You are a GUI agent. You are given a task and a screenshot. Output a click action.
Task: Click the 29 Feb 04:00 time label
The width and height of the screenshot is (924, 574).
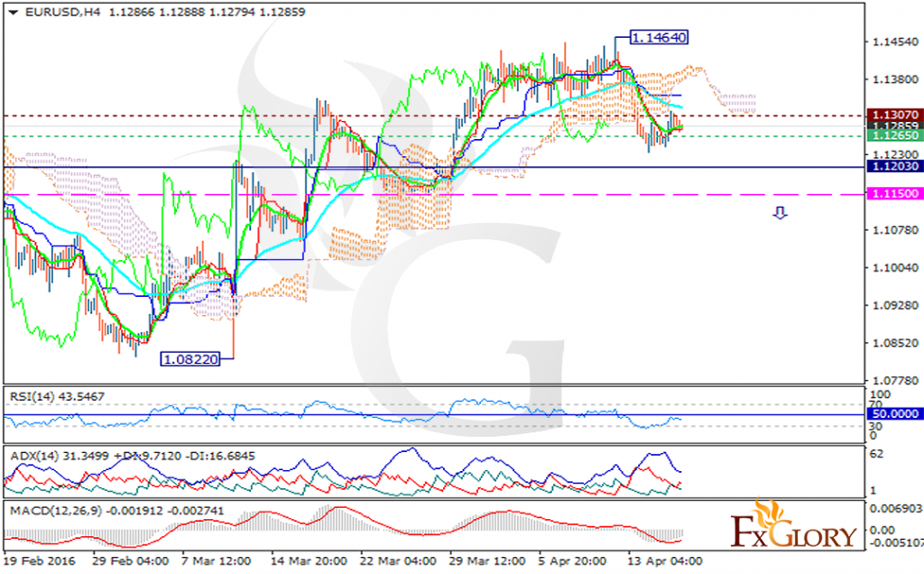click(130, 561)
